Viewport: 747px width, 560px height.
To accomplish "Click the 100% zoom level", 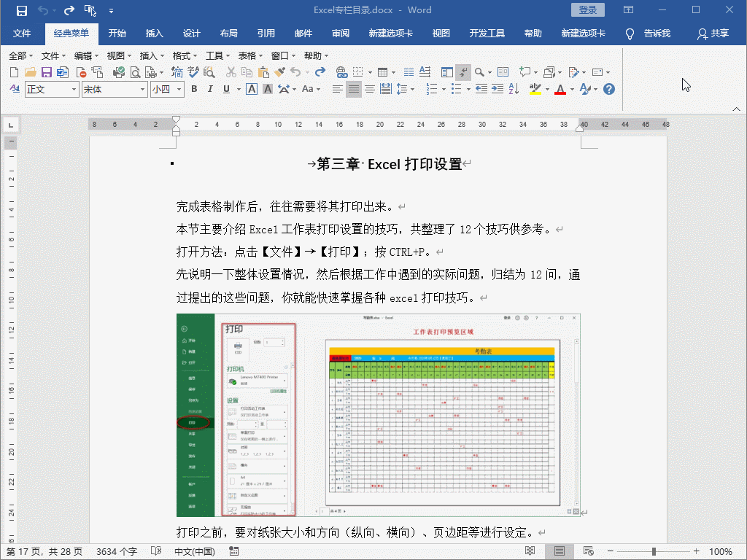I will coord(720,551).
